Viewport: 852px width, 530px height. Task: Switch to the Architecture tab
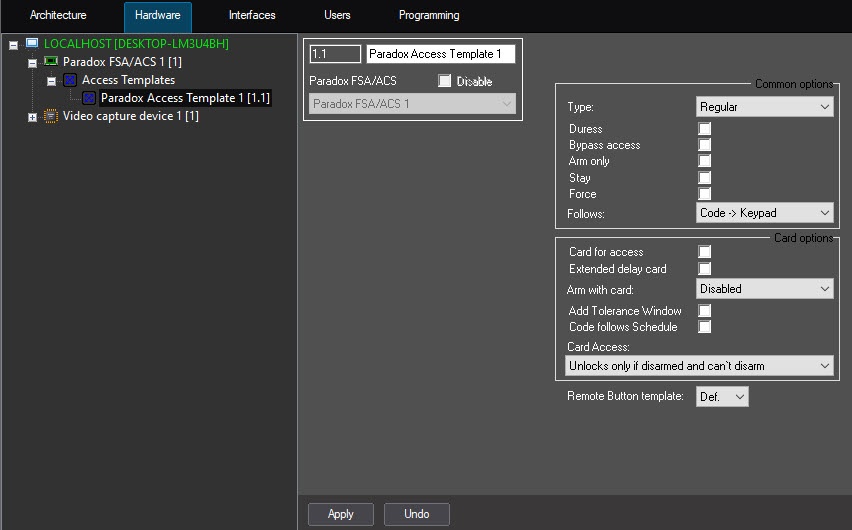tap(58, 16)
